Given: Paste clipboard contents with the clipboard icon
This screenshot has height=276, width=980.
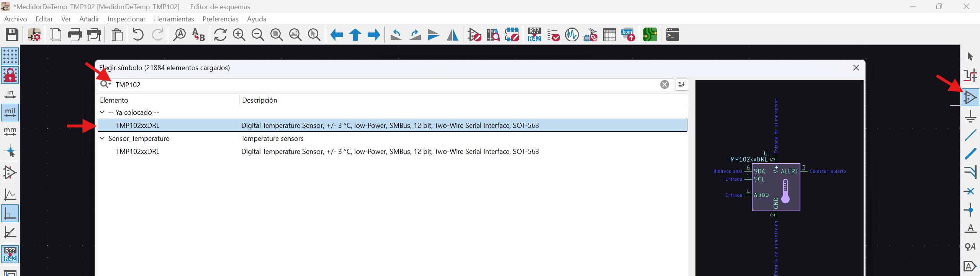Looking at the screenshot, I should pos(117,35).
